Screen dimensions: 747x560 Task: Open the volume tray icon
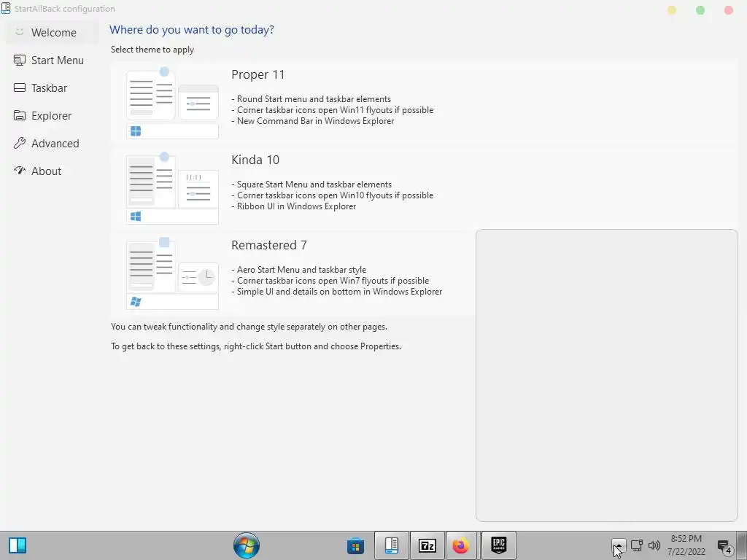click(654, 545)
